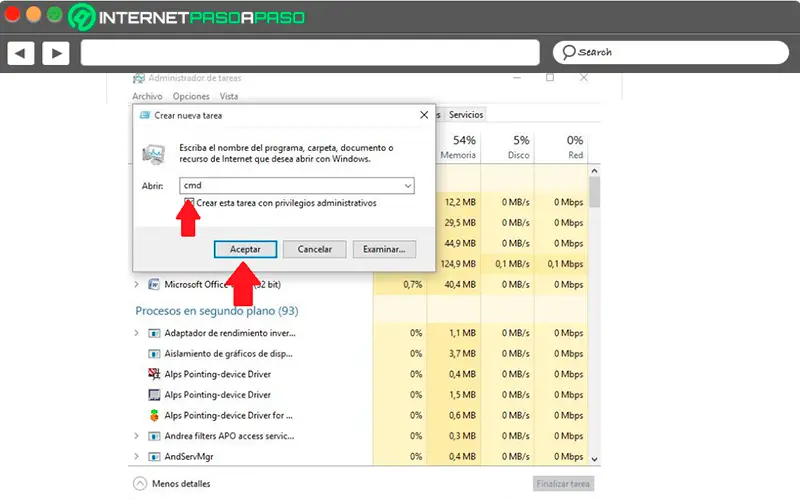
Task: Click the browser address bar
Action: [310, 53]
